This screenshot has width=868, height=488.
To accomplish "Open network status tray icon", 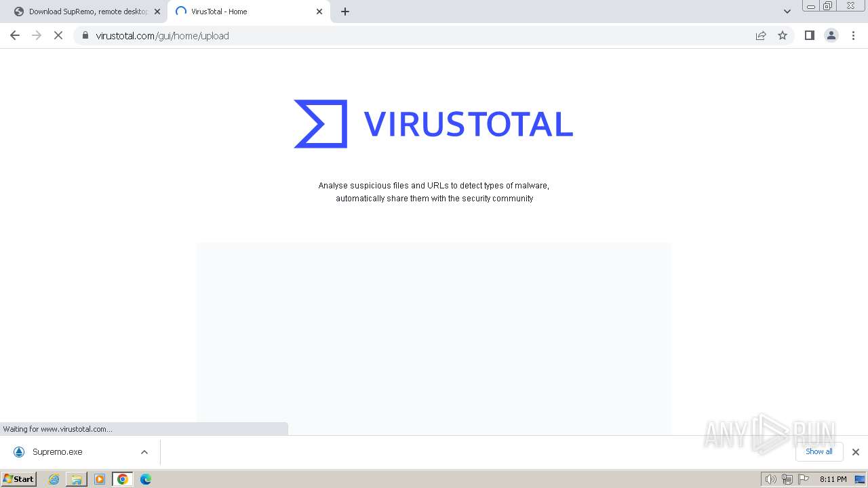I will (x=787, y=479).
